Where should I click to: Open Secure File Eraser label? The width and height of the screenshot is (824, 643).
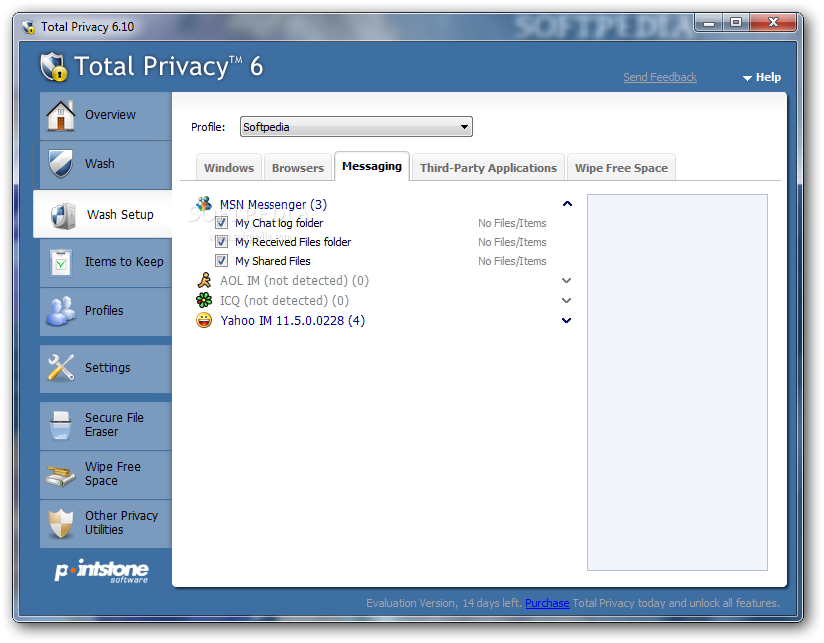coord(114,424)
